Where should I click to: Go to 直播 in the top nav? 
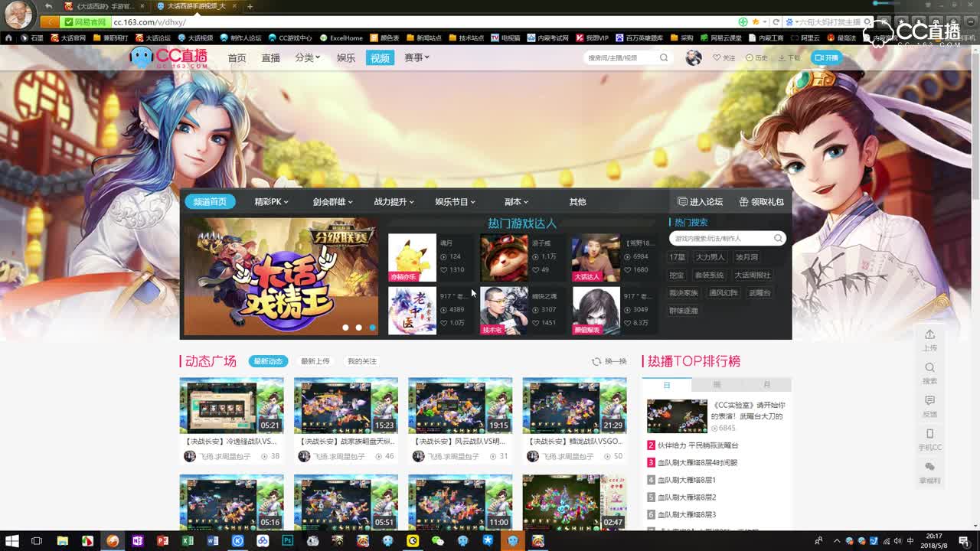(271, 57)
